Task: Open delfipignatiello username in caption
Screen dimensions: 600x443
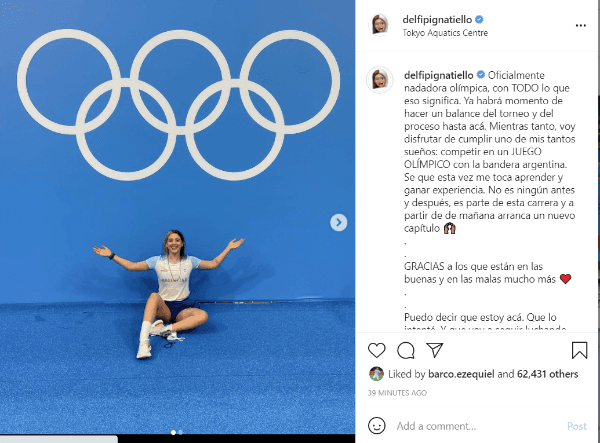Action: pos(439,75)
